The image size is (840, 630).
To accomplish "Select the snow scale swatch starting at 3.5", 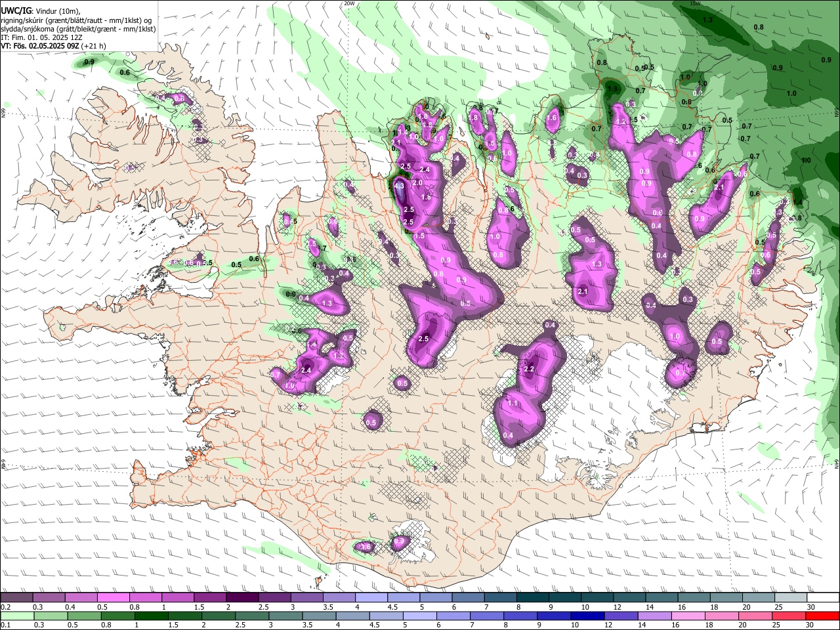I will (339, 598).
